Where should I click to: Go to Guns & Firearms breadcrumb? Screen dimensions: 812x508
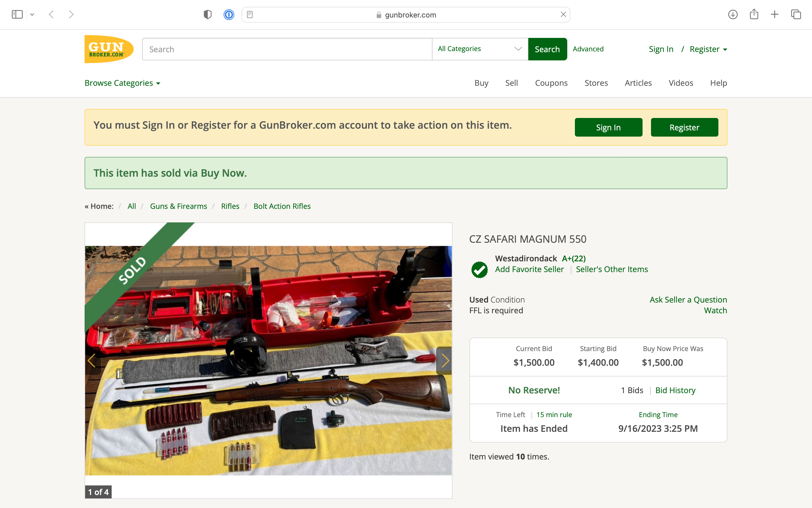178,206
